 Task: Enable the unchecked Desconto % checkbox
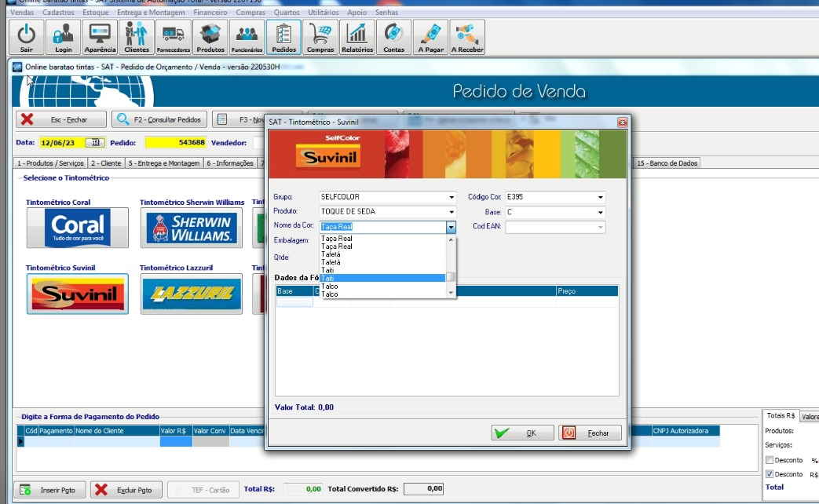point(770,460)
